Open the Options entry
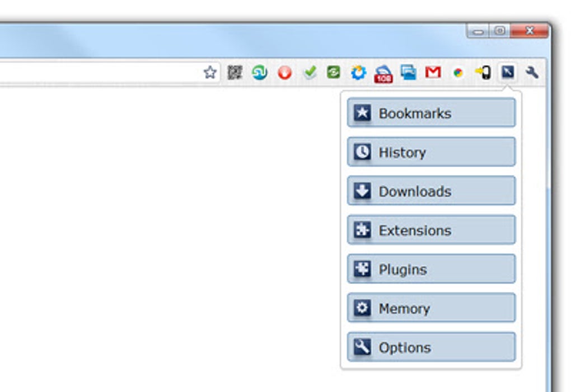The width and height of the screenshot is (571, 392). click(430, 347)
